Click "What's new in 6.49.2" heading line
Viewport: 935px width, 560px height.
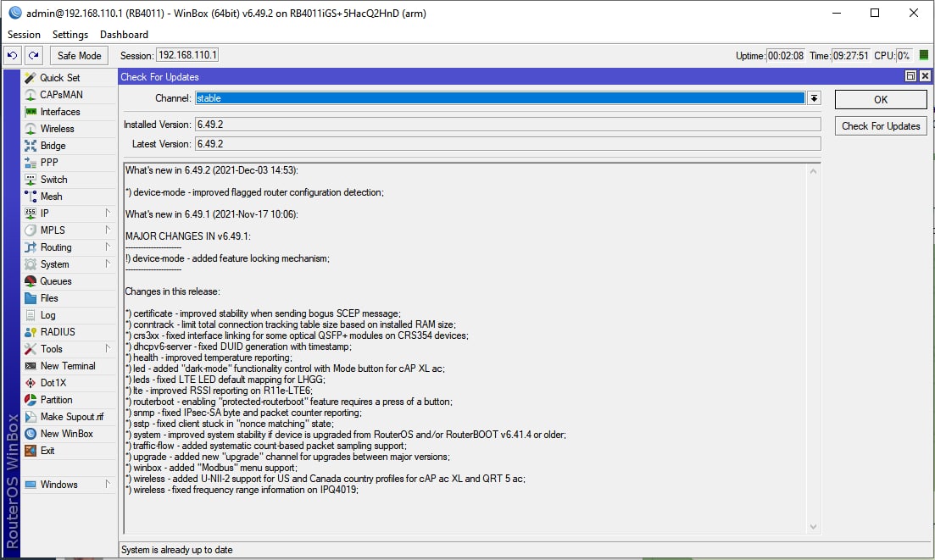click(x=212, y=170)
